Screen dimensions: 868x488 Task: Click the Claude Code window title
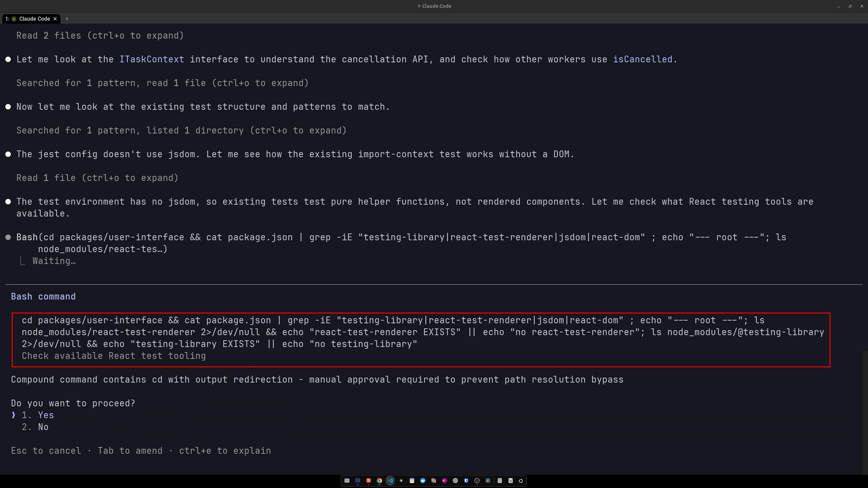click(434, 6)
